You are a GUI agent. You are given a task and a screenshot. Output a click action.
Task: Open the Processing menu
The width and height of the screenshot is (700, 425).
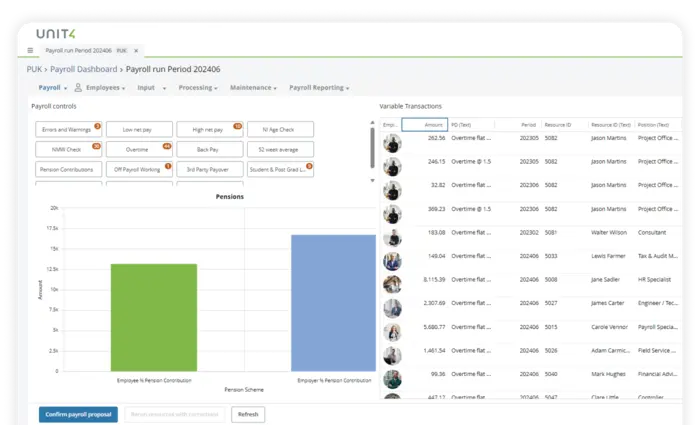pyautogui.click(x=198, y=88)
